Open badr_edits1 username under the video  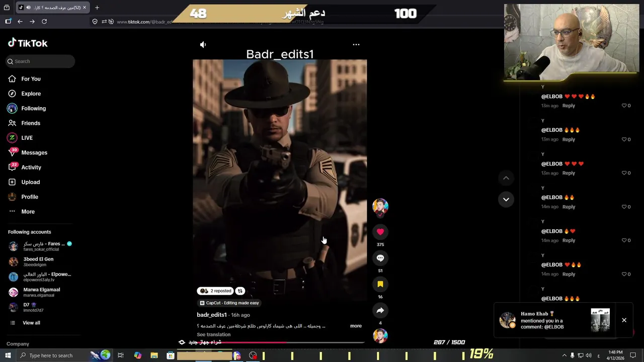click(x=212, y=315)
